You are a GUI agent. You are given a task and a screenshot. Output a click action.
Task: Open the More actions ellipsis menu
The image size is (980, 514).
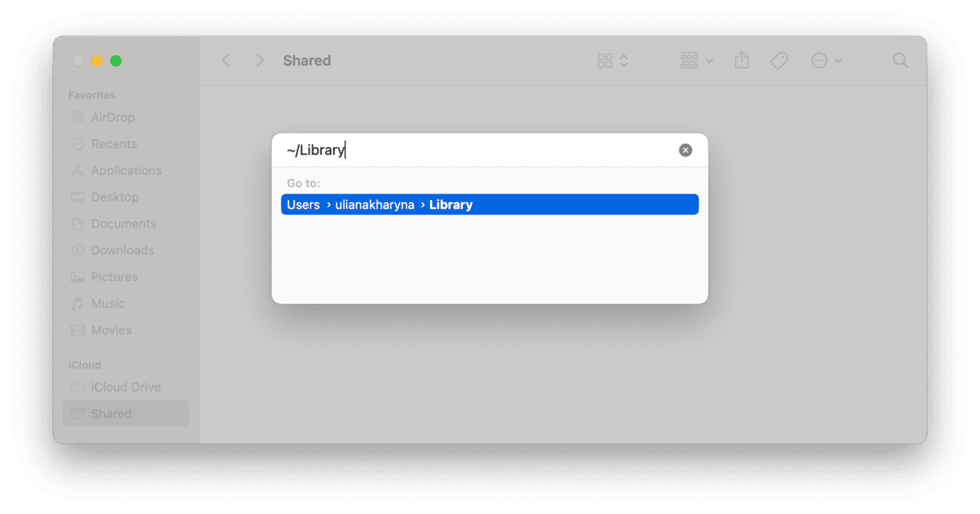[827, 61]
